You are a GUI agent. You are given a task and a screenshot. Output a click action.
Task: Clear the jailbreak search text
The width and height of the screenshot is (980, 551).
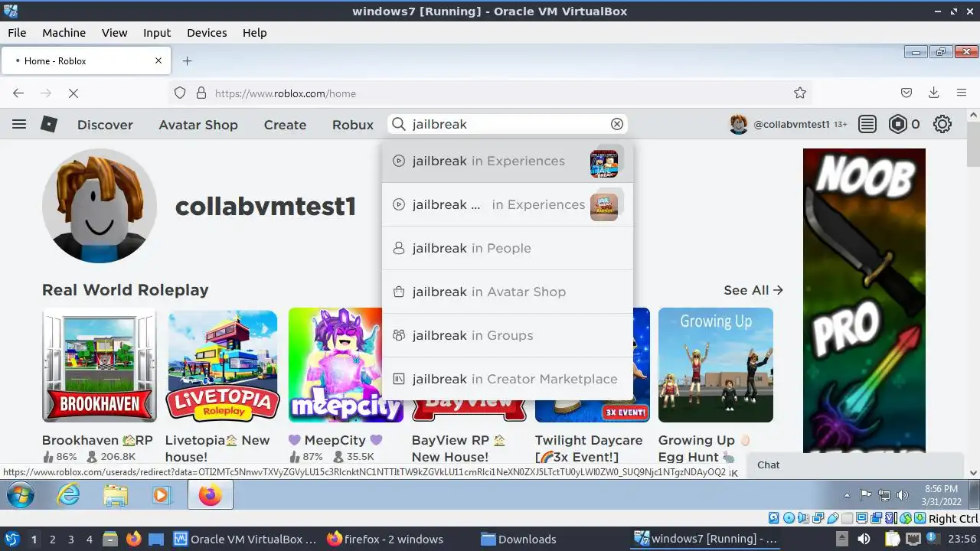617,124
